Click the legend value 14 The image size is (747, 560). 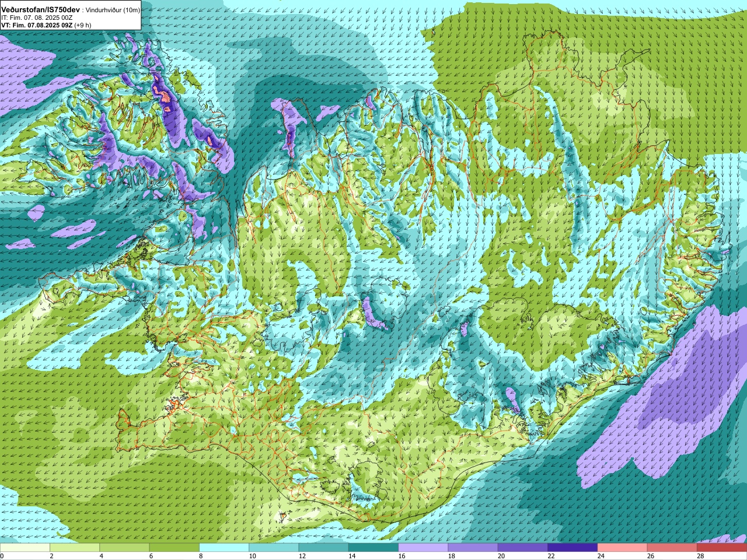[x=352, y=556]
